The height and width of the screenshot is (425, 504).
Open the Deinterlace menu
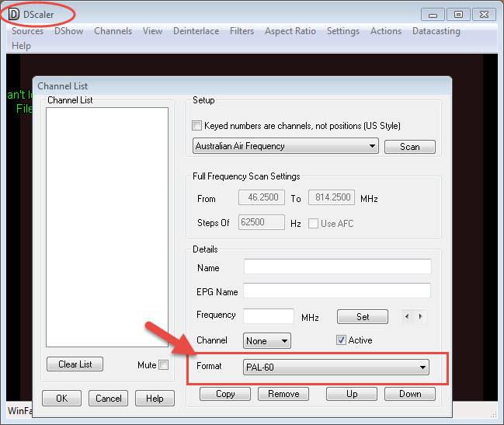point(196,31)
